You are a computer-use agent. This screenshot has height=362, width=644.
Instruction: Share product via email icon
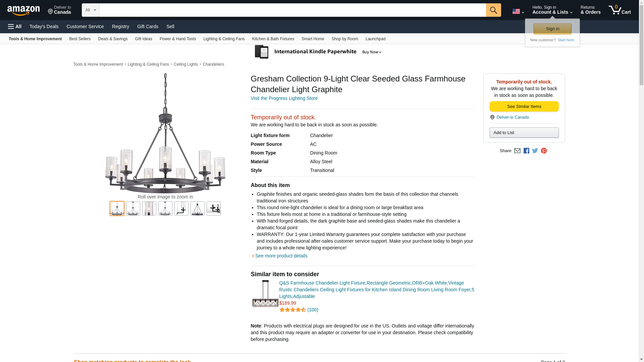tap(517, 151)
